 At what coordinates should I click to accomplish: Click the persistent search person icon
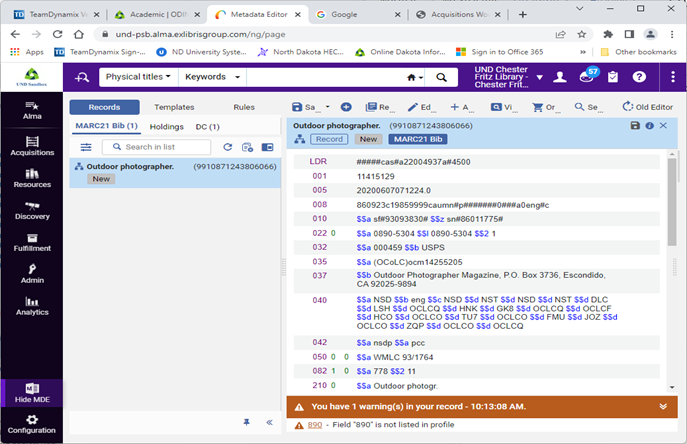pyautogui.click(x=82, y=77)
